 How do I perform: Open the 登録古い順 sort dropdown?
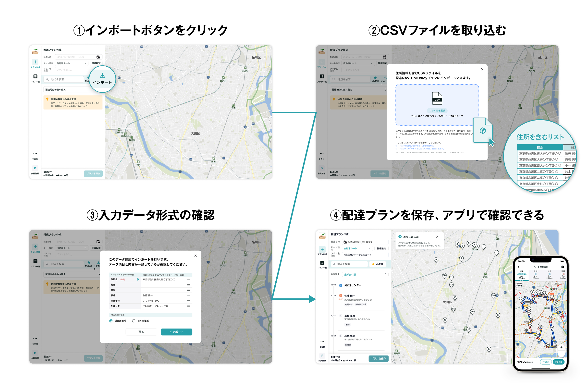[x=365, y=274]
